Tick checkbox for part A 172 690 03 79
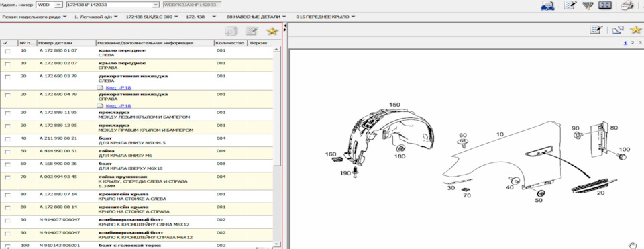The width and height of the screenshot is (644, 249). pyautogui.click(x=7, y=77)
